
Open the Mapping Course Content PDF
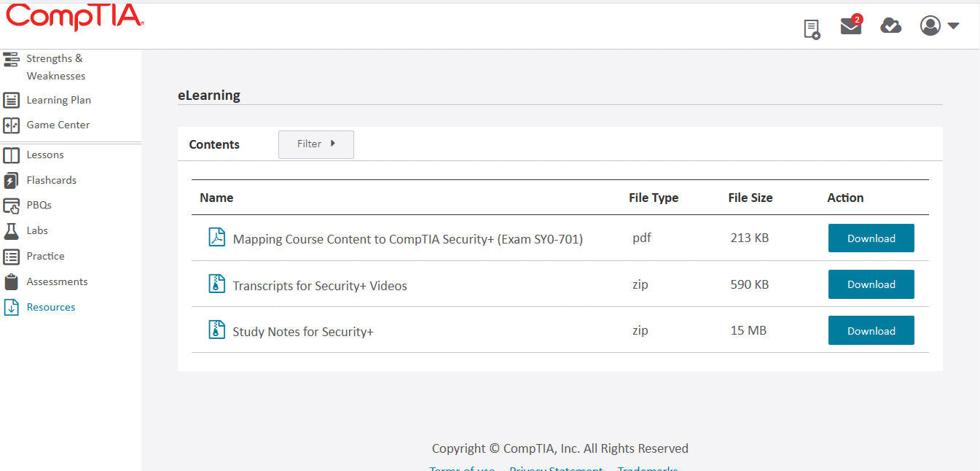coord(407,238)
